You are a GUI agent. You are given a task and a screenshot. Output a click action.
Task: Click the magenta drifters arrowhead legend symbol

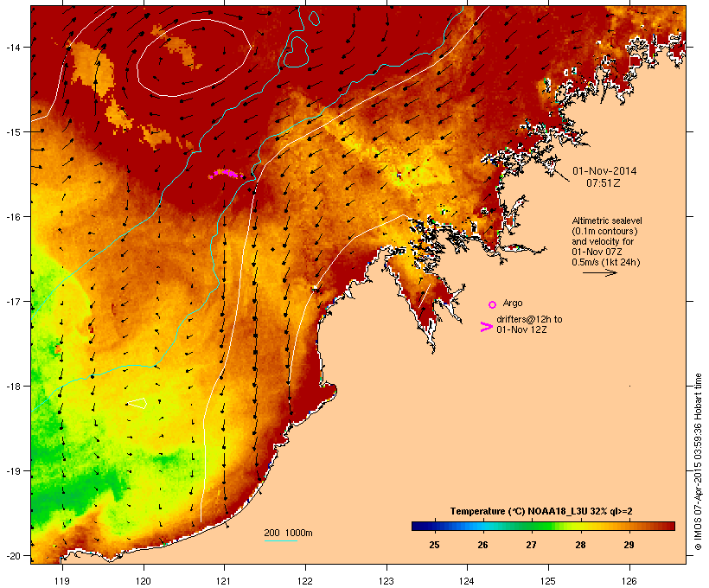[486, 327]
